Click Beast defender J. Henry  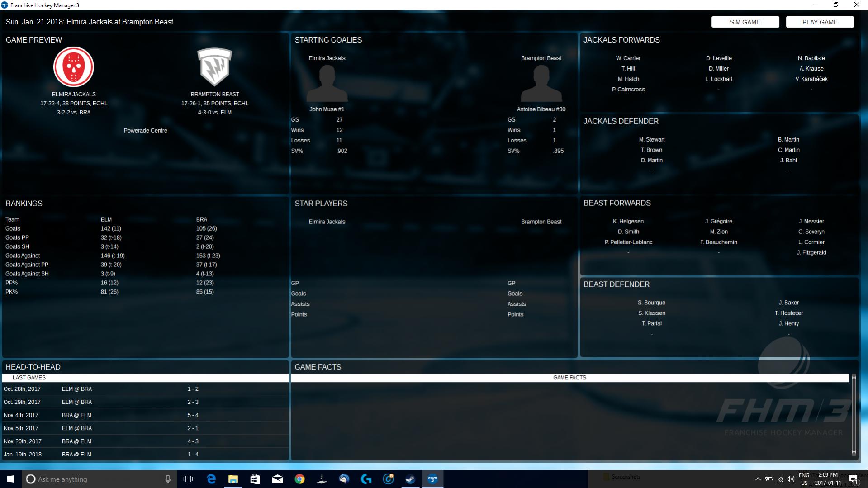[x=788, y=324]
